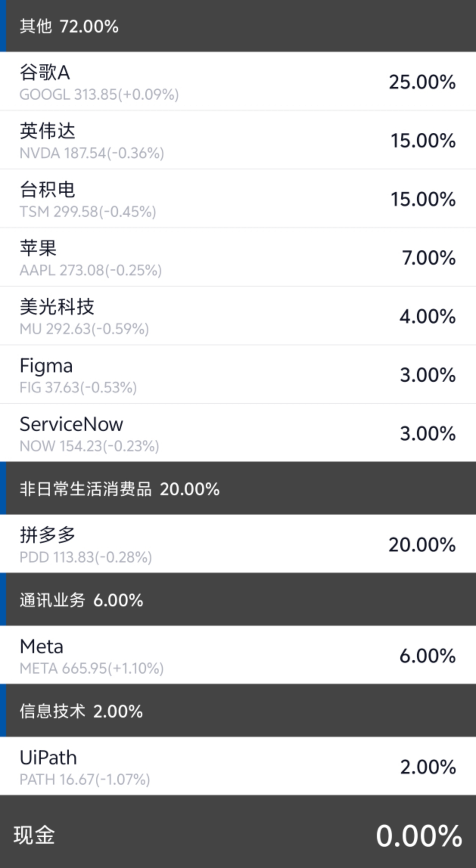Viewport: 476px width, 868px height.
Task: Click the PATH 16.67 quote line
Action: (x=85, y=780)
